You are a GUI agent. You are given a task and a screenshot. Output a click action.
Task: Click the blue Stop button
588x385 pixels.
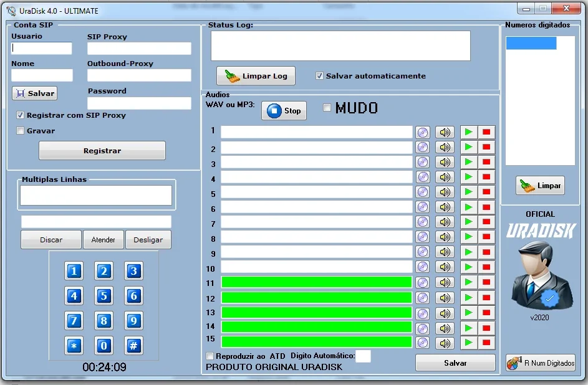pyautogui.click(x=284, y=110)
